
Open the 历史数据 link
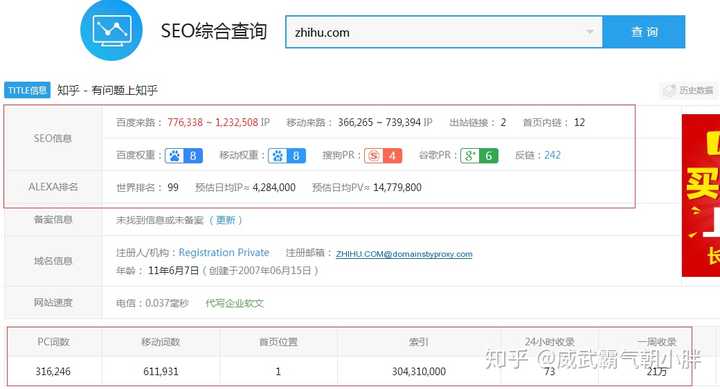pyautogui.click(x=689, y=90)
